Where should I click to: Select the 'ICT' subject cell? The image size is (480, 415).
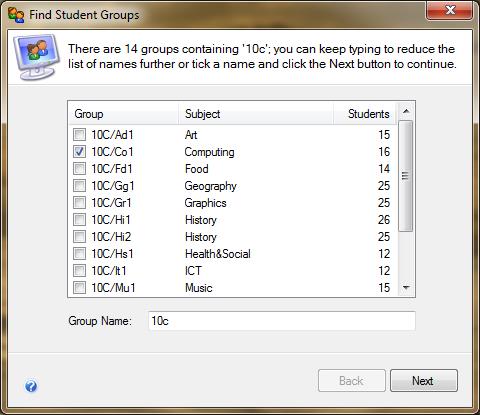[193, 271]
